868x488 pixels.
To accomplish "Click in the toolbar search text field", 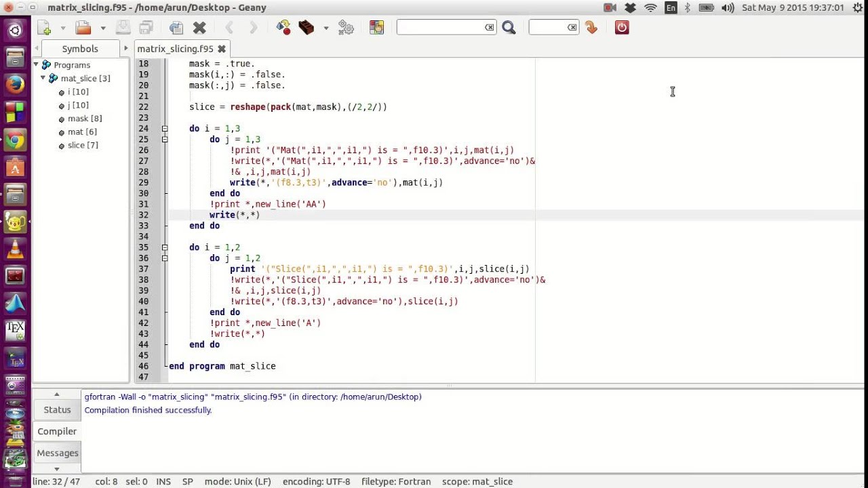I will 440,27.
